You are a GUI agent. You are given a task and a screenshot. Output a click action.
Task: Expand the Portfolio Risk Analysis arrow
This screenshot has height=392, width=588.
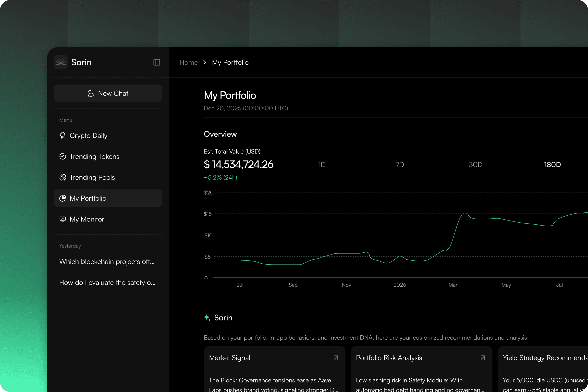[483, 358]
